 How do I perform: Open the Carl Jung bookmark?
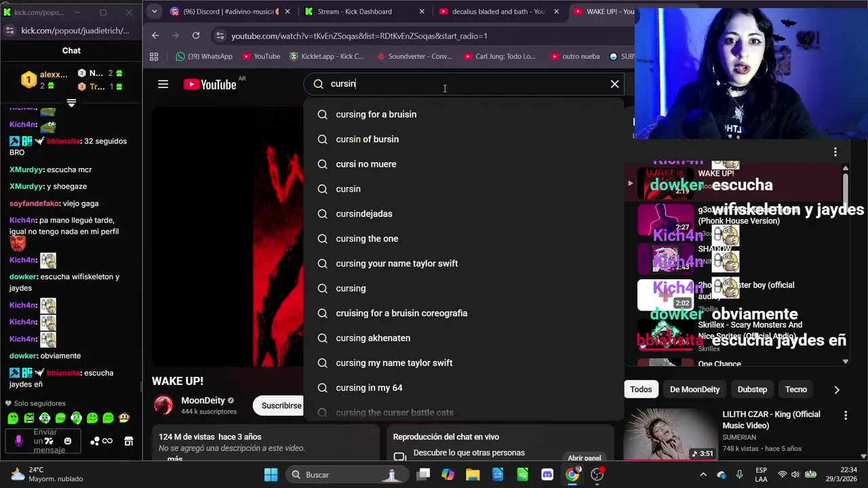tap(499, 56)
